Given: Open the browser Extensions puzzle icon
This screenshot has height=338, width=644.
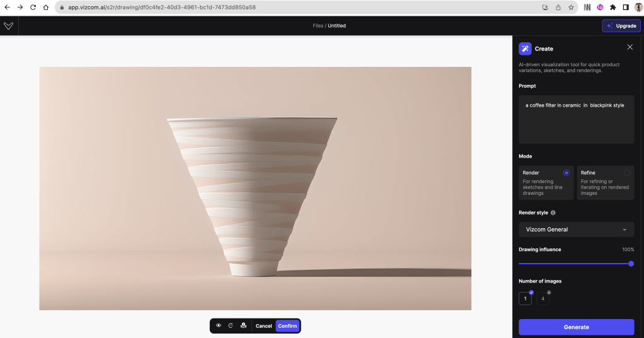Looking at the screenshot, I should pyautogui.click(x=612, y=8).
